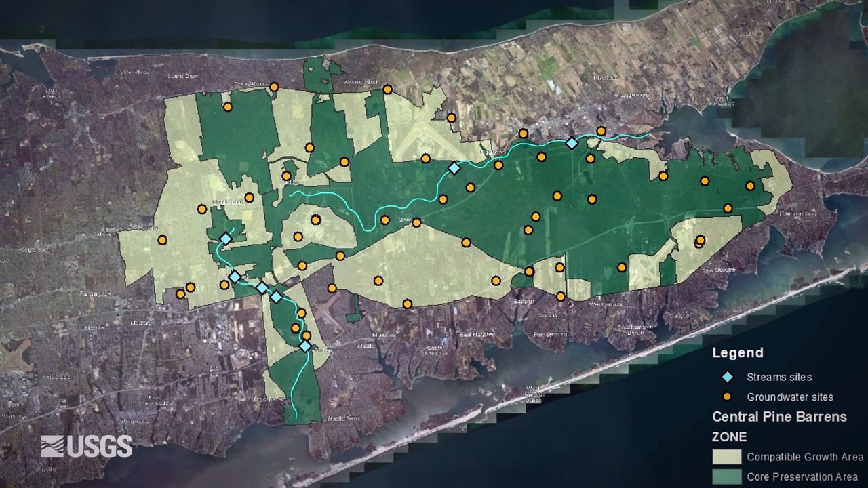Click the Core Preservation Area legend swatch

point(726,476)
